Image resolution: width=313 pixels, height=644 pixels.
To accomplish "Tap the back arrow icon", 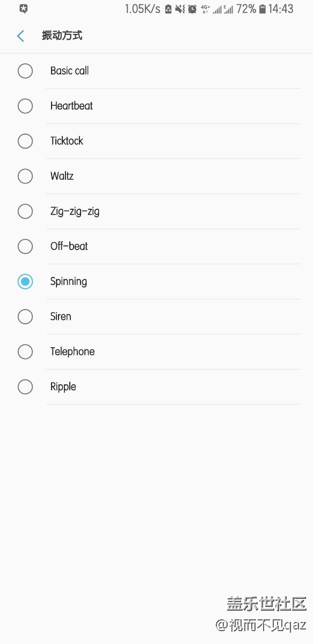I will tap(20, 36).
